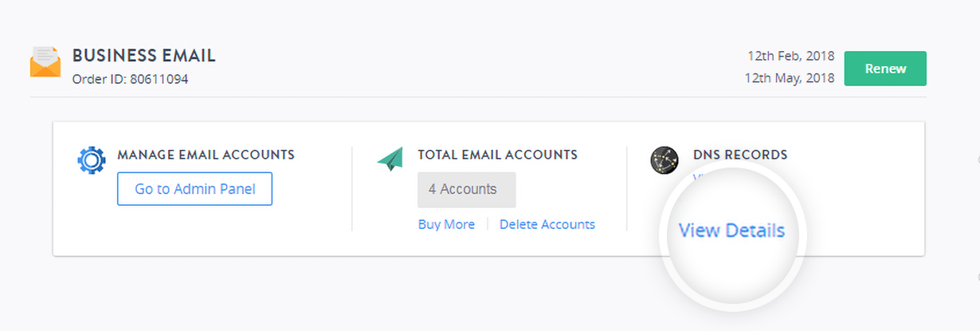Click the partly hidden link under DNS RECORDS

(697, 178)
